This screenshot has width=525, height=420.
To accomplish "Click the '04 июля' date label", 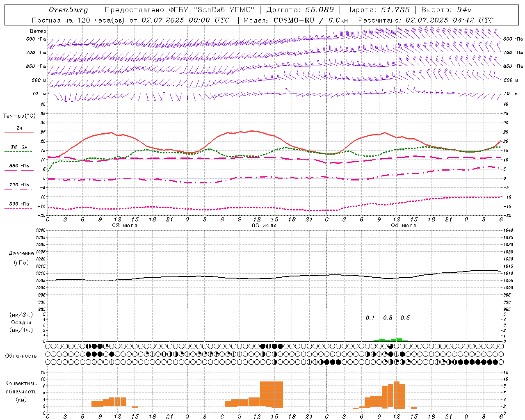I will click(404, 226).
